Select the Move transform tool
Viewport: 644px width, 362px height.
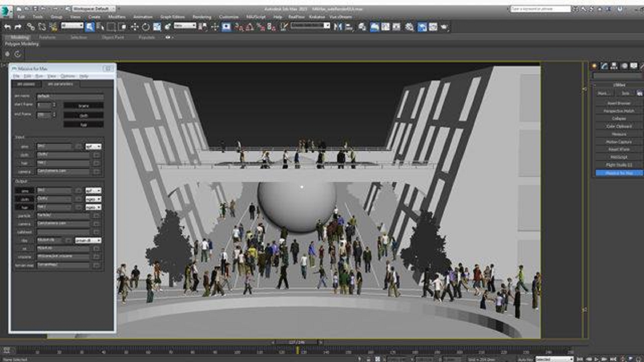coord(135,27)
